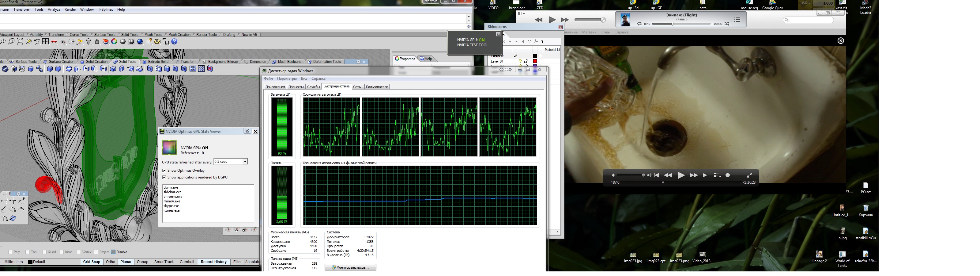Toggle Grid Snap in Rhino status bar
This screenshot has width=980, height=276.
(x=92, y=262)
